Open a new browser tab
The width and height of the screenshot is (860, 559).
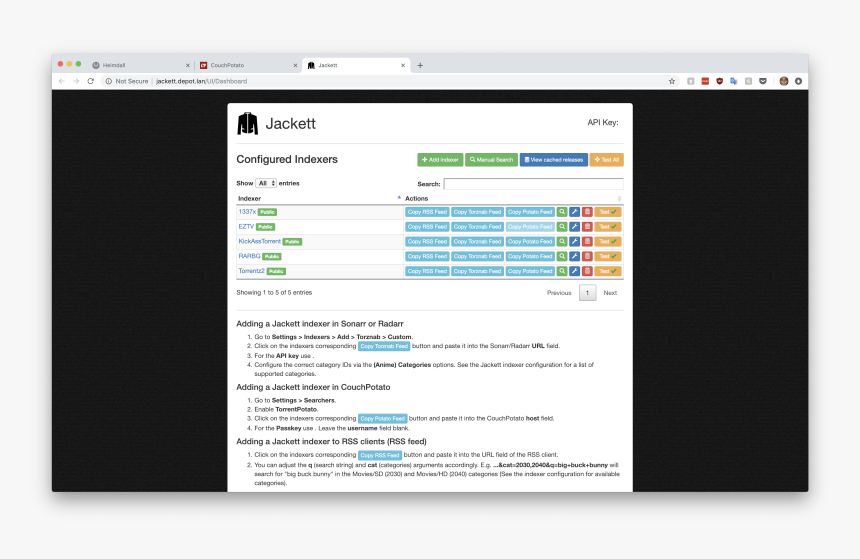point(420,65)
